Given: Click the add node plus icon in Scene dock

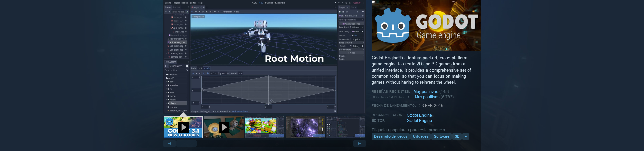Looking at the screenshot, I should 166,12.
